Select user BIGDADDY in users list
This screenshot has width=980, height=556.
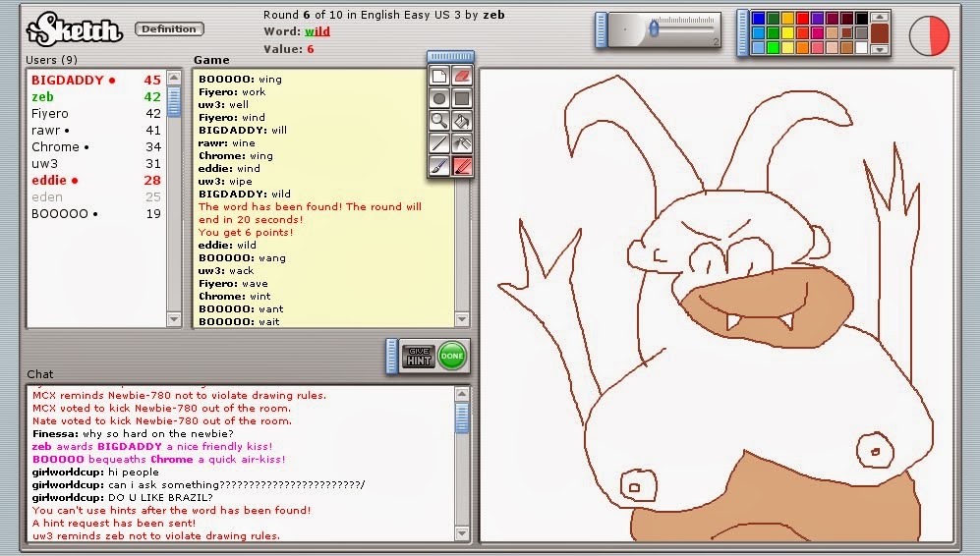pos(96,80)
